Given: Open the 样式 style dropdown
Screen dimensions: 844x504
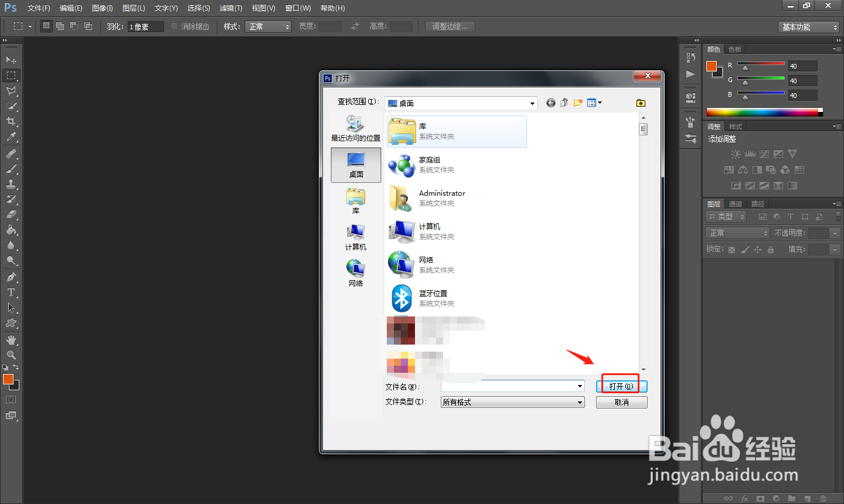Looking at the screenshot, I should (268, 26).
